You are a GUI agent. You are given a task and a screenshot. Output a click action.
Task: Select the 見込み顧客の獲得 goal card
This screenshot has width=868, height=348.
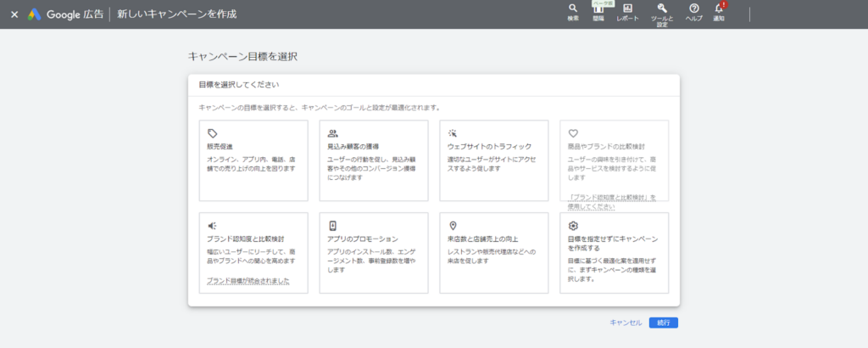[x=374, y=160]
